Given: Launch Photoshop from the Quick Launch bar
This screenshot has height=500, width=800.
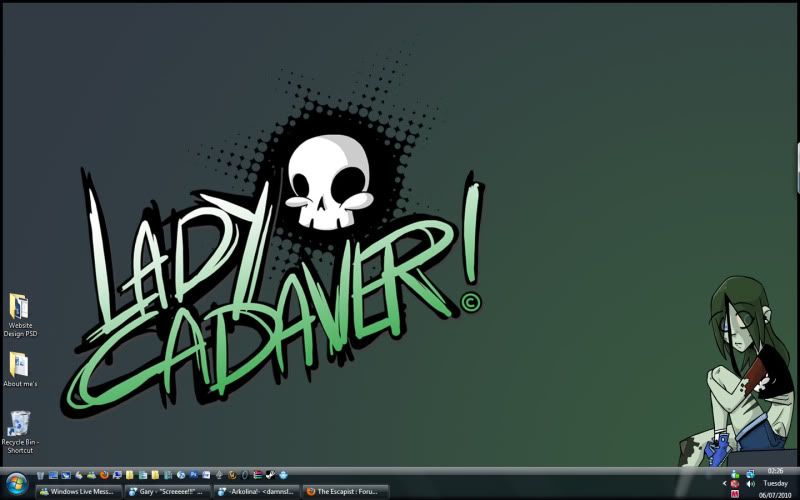Looking at the screenshot, I should point(193,475).
